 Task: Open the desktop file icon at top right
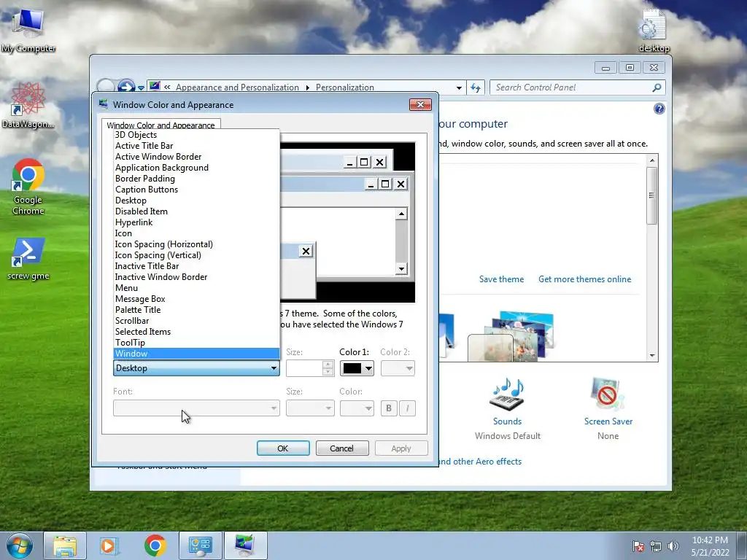click(x=654, y=31)
